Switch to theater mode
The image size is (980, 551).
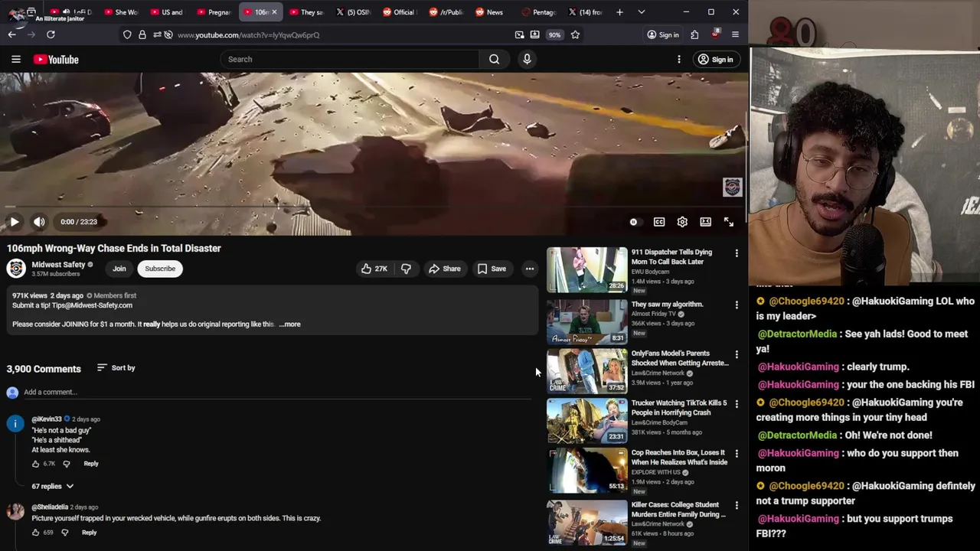[705, 222]
